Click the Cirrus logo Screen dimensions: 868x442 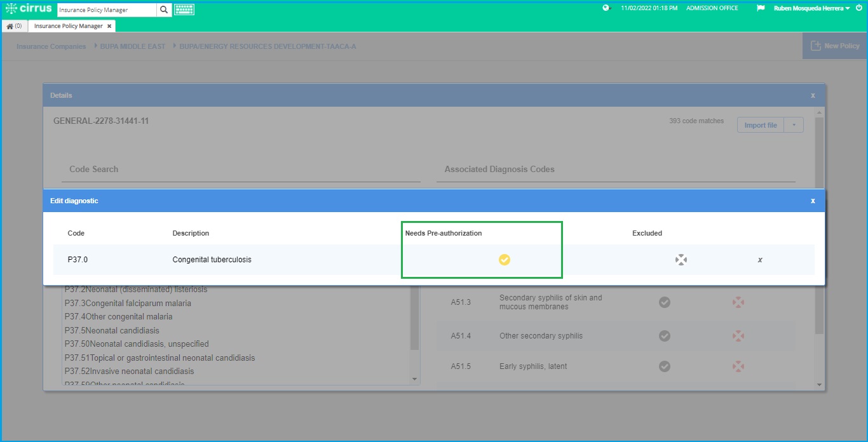29,8
